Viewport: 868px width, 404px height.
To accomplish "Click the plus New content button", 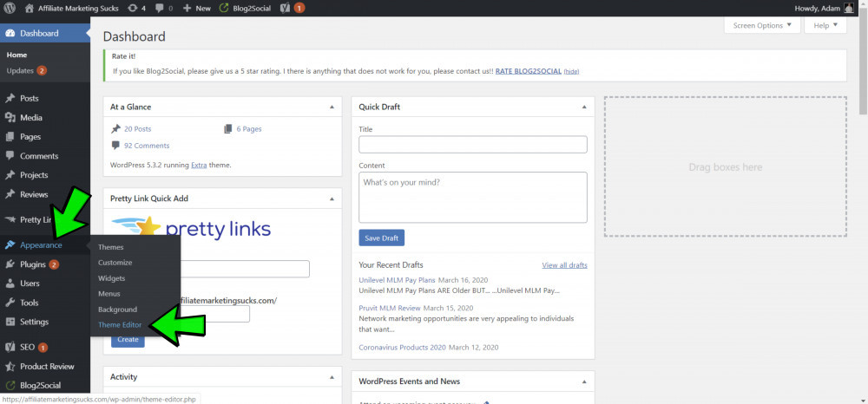I will click(196, 9).
